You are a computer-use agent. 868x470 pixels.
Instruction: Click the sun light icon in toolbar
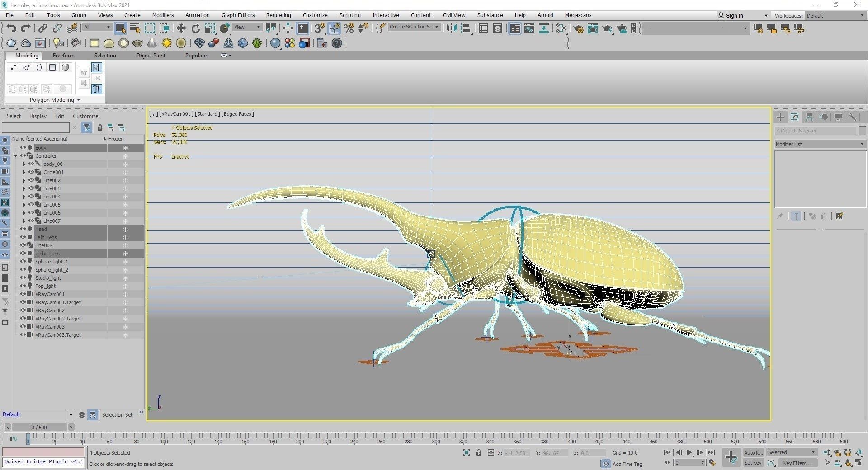click(x=167, y=43)
